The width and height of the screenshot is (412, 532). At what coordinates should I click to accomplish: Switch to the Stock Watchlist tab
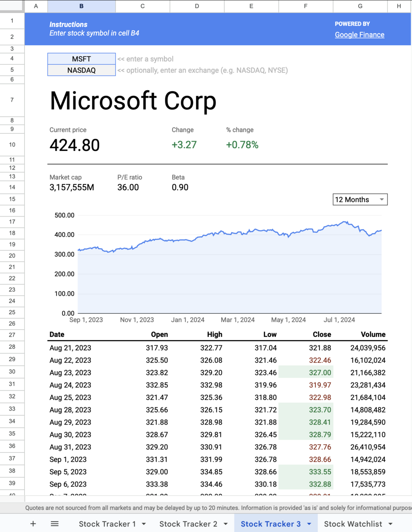click(x=353, y=524)
